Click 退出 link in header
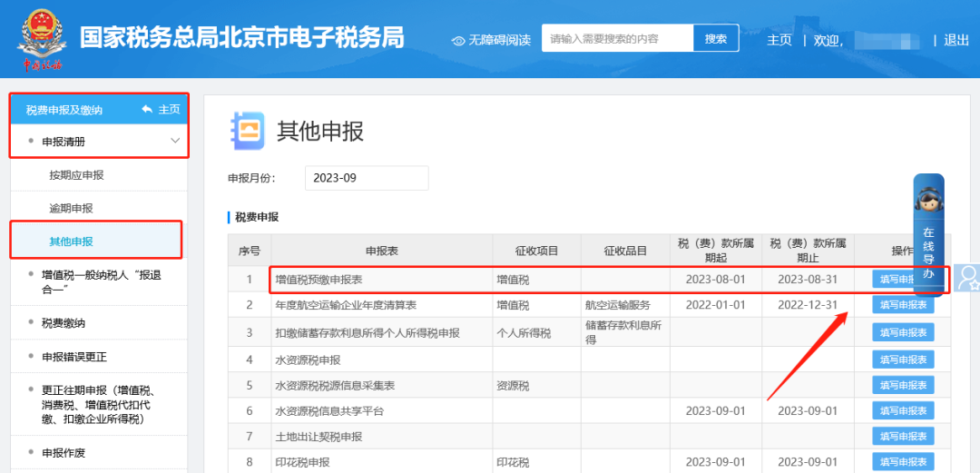 (x=956, y=40)
